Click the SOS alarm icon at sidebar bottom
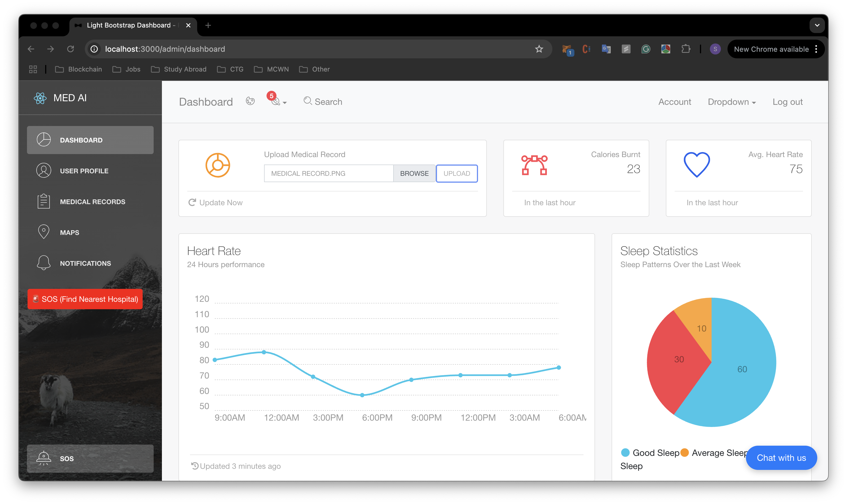This screenshot has height=504, width=847. [x=44, y=458]
